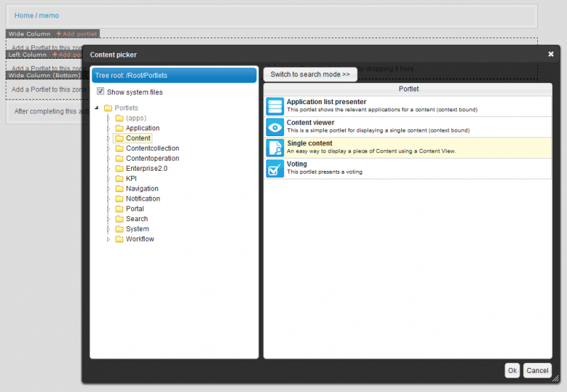Viewport: 567px width, 392px height.
Task: Click the Portlet column header
Action: click(408, 89)
